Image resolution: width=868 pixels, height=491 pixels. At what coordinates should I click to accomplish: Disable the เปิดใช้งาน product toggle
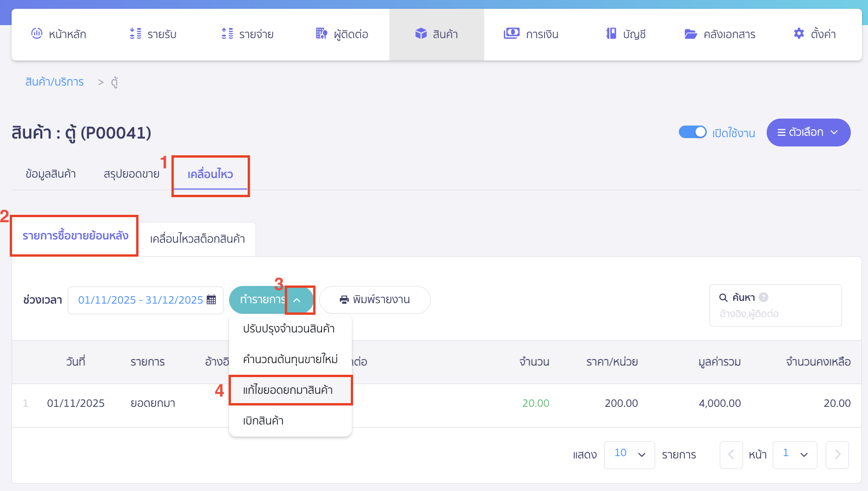[x=693, y=132]
